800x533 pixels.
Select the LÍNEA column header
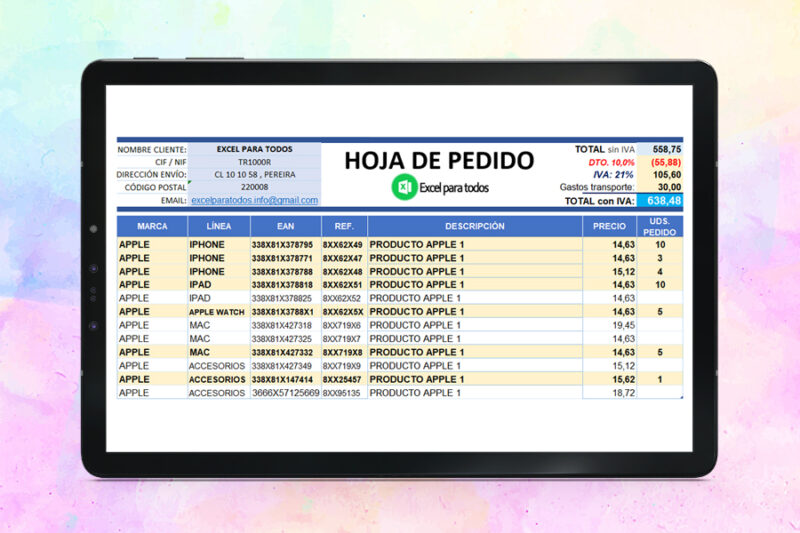click(219, 226)
